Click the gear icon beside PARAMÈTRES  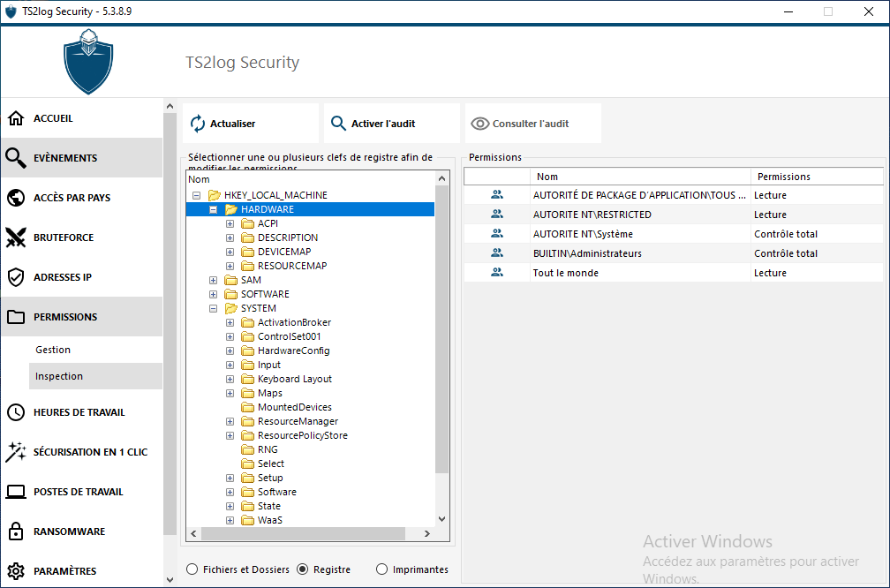coord(16,571)
